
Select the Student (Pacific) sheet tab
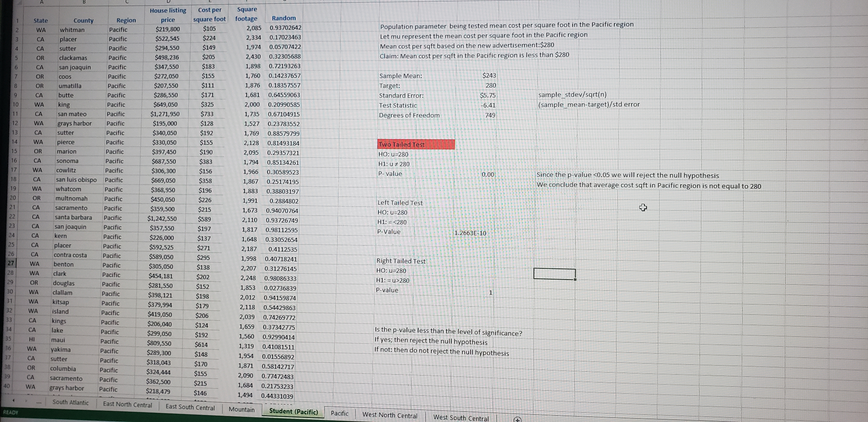tap(293, 411)
